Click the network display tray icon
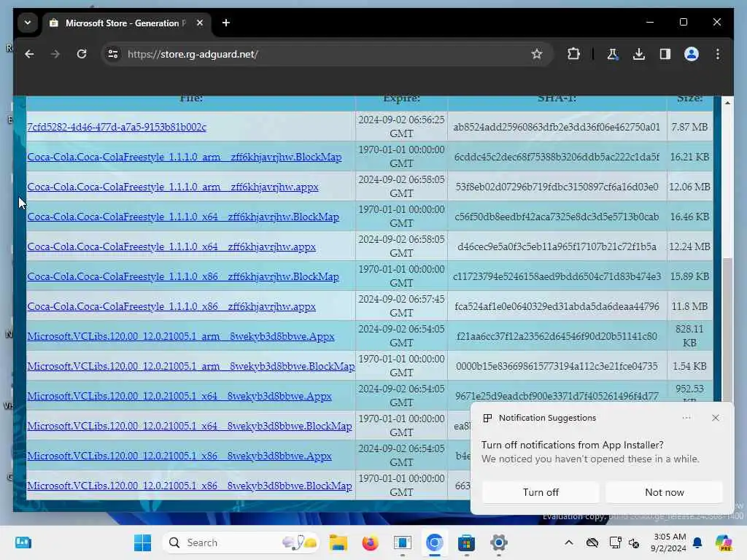This screenshot has width=747, height=560. click(615, 542)
